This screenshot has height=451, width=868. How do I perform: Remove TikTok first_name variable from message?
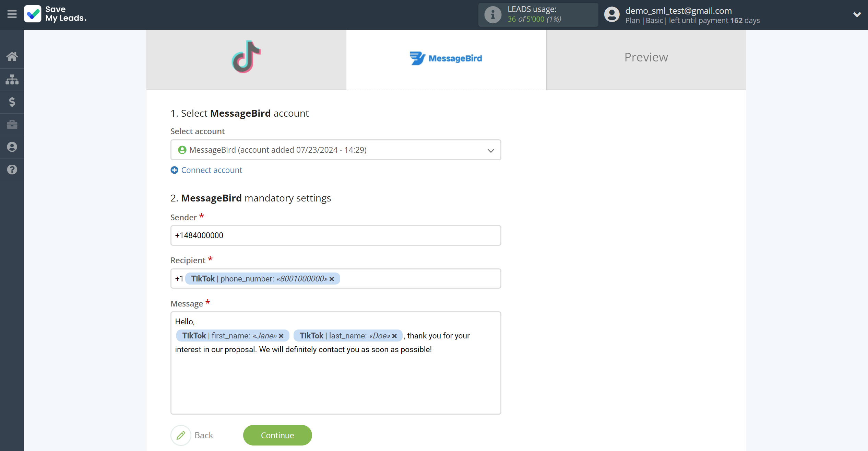point(281,336)
